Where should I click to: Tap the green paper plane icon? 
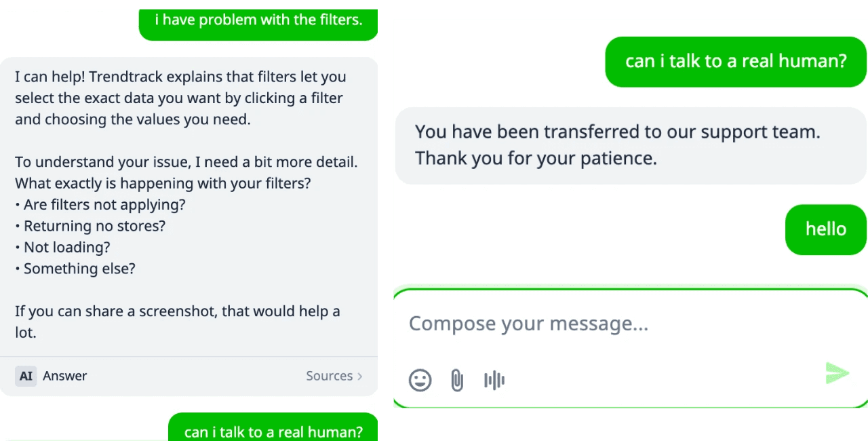point(837,373)
